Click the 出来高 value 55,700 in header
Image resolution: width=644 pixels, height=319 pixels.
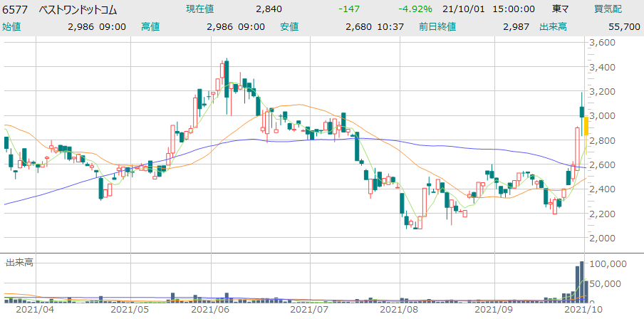[x=623, y=26]
